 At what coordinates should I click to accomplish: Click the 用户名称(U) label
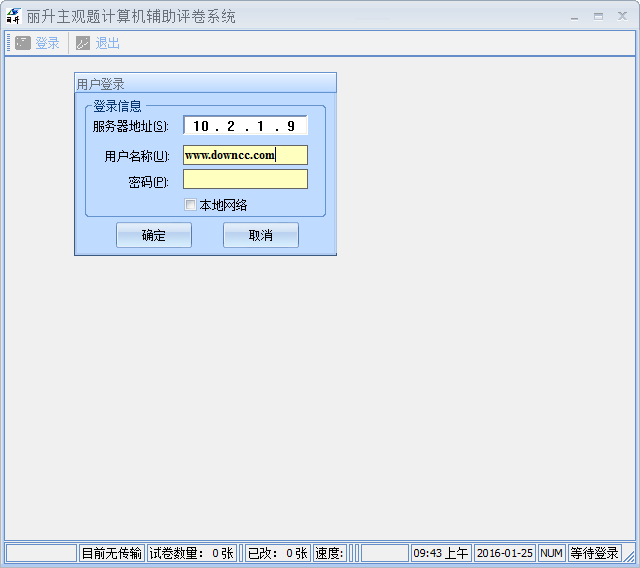tap(137, 156)
